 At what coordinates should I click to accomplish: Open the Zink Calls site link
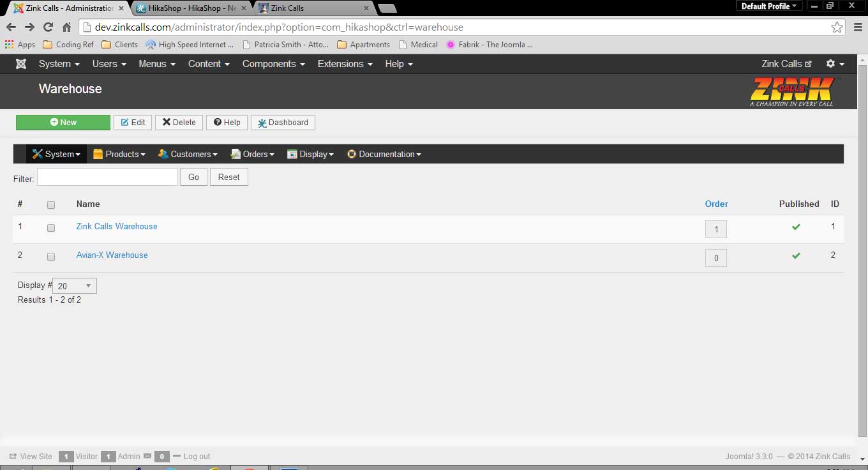786,64
